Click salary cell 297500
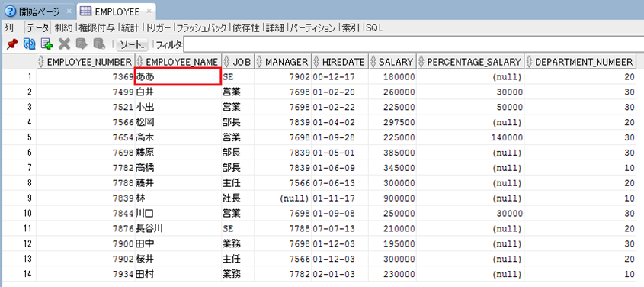 pyautogui.click(x=392, y=123)
